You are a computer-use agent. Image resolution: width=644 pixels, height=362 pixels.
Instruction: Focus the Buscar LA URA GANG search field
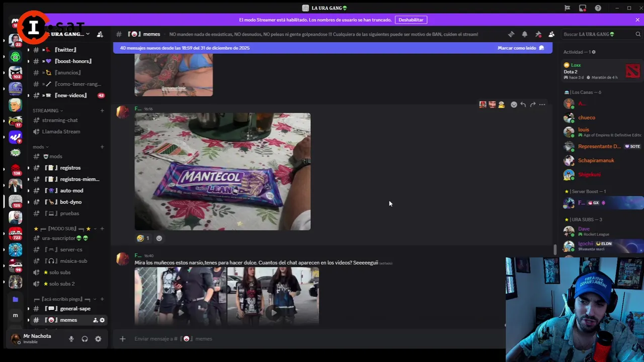click(602, 34)
